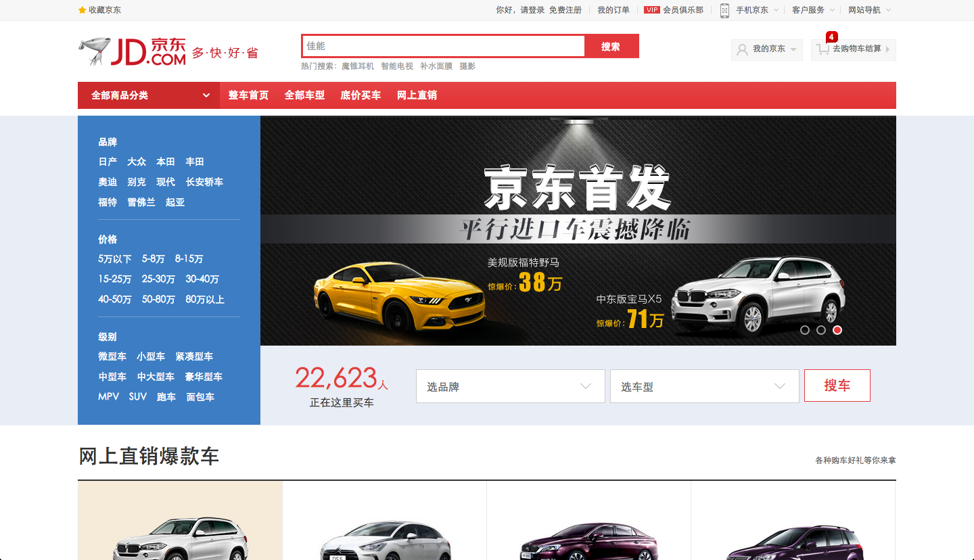Open the white DS5 car card thumbnail
The image size is (974, 560).
pos(385,539)
